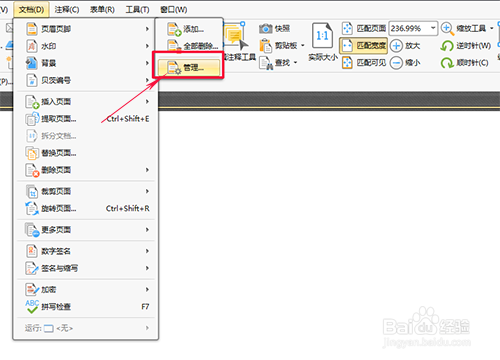Click the 提取页面 icon
This screenshot has height=360, width=500.
pos(32,119)
